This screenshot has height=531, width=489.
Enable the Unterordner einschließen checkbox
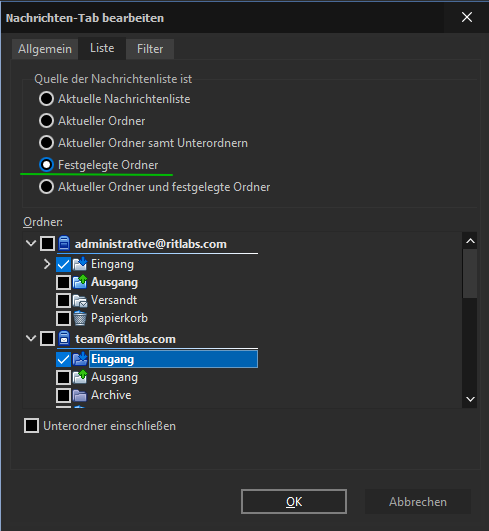point(31,426)
